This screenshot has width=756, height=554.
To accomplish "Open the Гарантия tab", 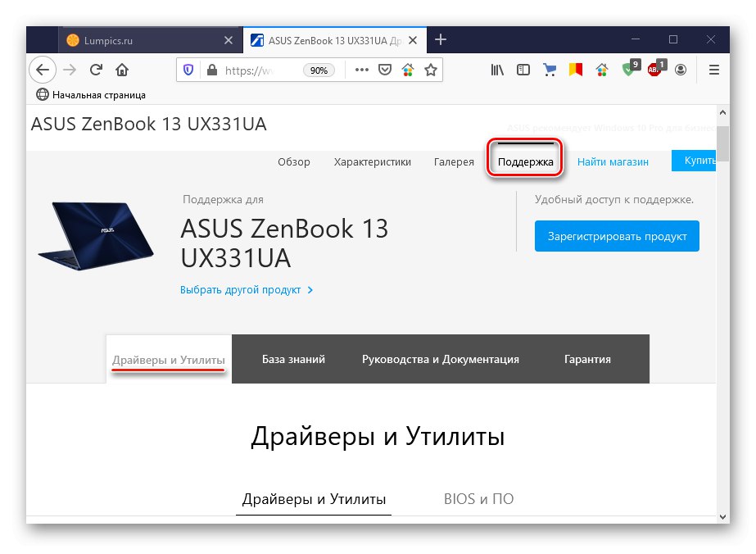I will click(587, 360).
